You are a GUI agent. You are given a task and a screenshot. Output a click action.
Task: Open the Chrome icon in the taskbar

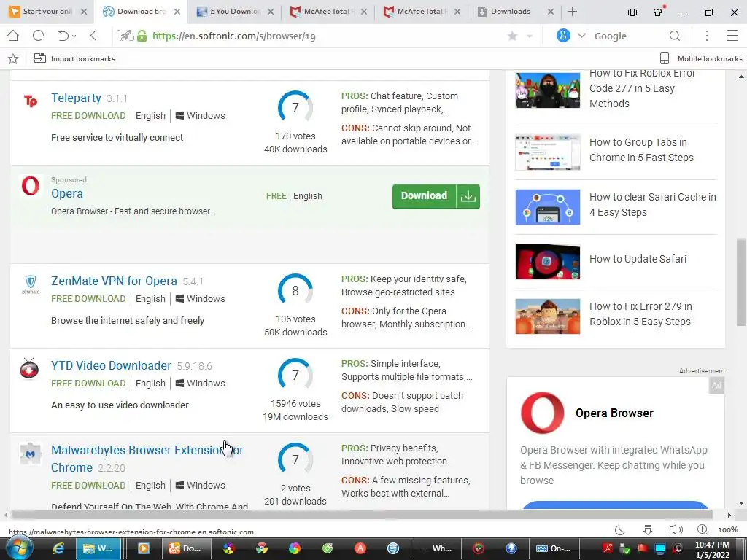pos(262,548)
